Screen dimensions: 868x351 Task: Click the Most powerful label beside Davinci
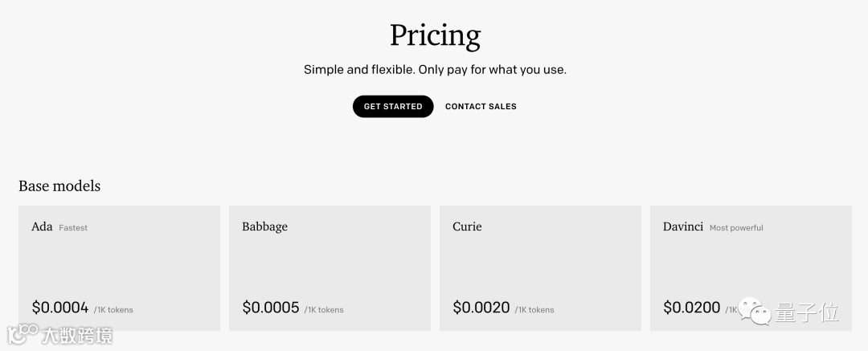point(736,228)
